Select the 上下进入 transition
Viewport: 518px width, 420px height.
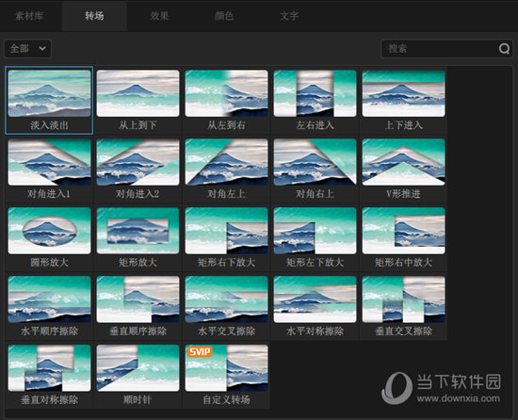coord(403,93)
